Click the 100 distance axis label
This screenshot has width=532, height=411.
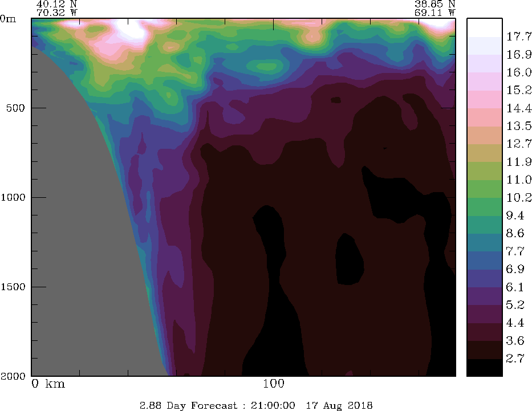[274, 384]
